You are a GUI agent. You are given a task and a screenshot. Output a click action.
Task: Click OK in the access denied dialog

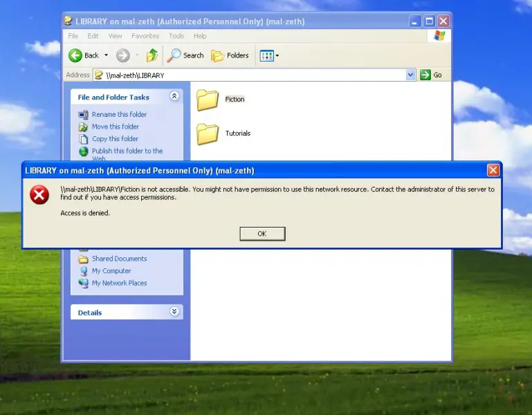[262, 234]
